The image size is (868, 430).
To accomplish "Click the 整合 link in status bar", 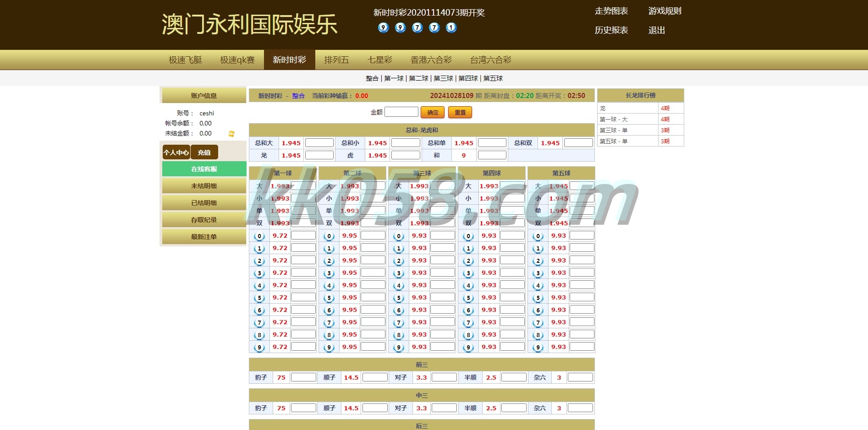I will (298, 96).
